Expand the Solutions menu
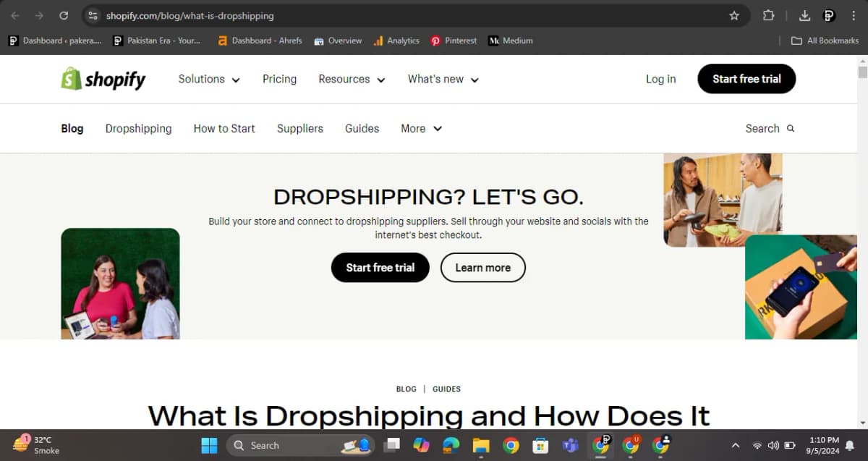 tap(209, 79)
